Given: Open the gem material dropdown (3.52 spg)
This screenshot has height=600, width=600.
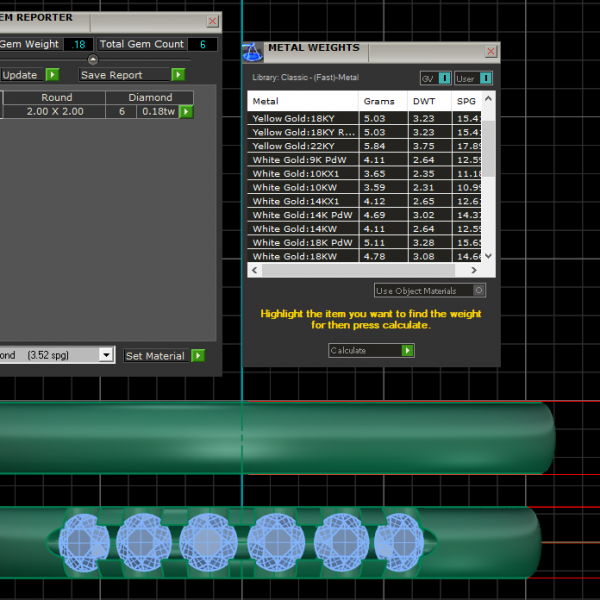Looking at the screenshot, I should 106,355.
